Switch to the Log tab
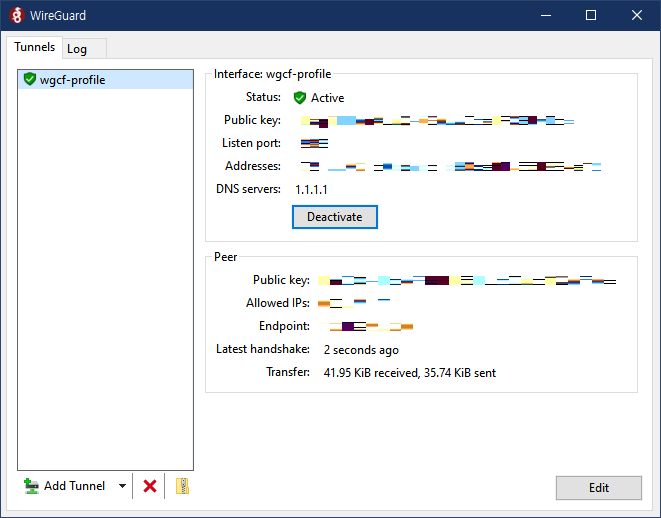The image size is (661, 518). tap(84, 49)
